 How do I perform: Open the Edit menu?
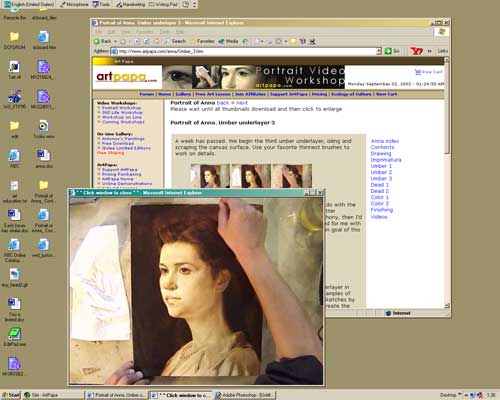(x=111, y=32)
